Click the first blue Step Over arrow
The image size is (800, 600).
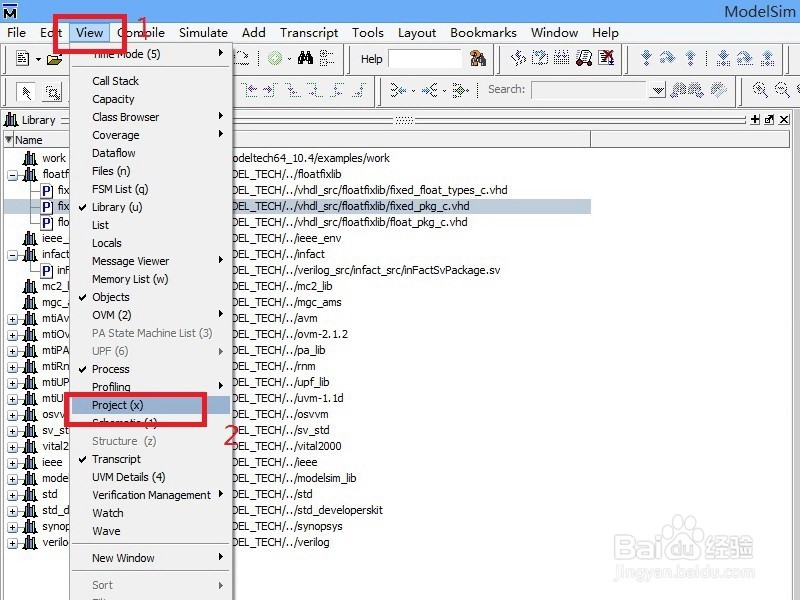667,58
